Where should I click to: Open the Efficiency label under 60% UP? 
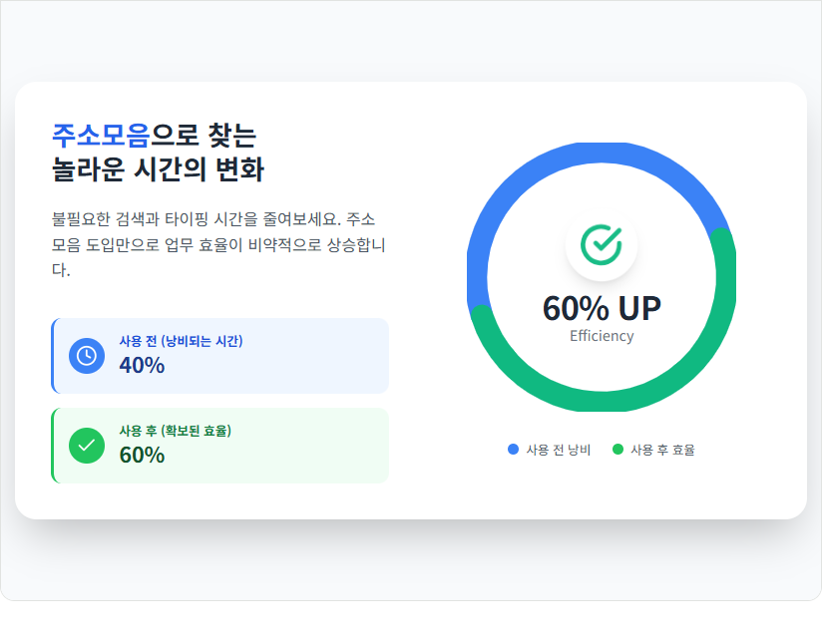(x=601, y=336)
